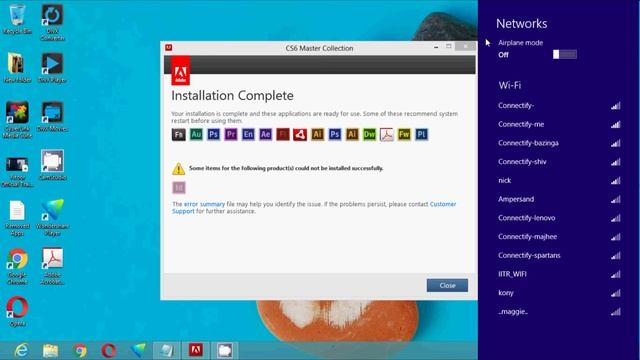Click the Audition Au product icon
This screenshot has height=360, width=640.
coord(196,134)
